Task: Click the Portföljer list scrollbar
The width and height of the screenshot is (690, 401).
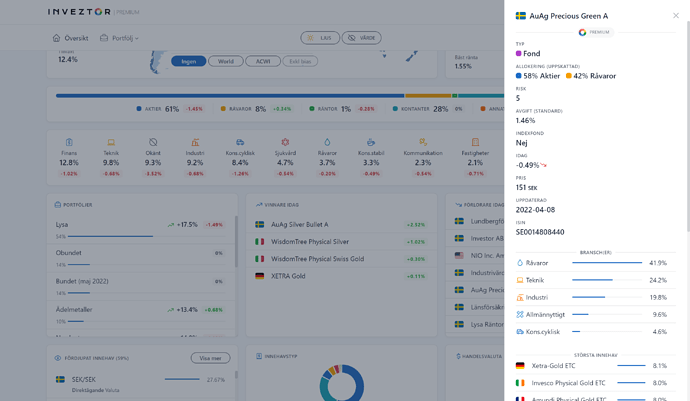Action: (236, 241)
